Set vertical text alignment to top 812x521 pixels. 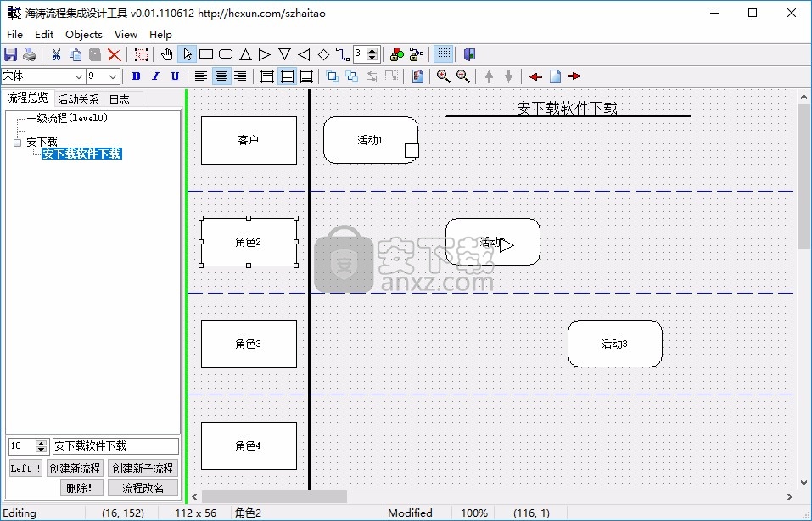point(267,76)
